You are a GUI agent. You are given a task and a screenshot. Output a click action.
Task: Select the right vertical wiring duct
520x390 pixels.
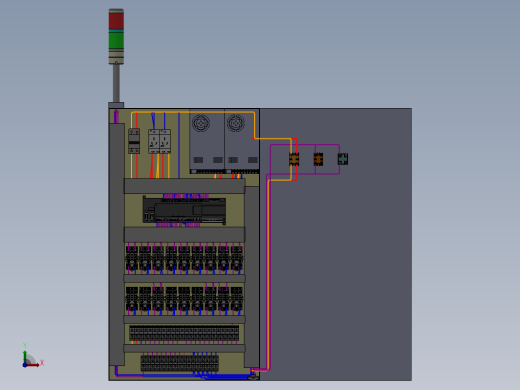(x=252, y=277)
